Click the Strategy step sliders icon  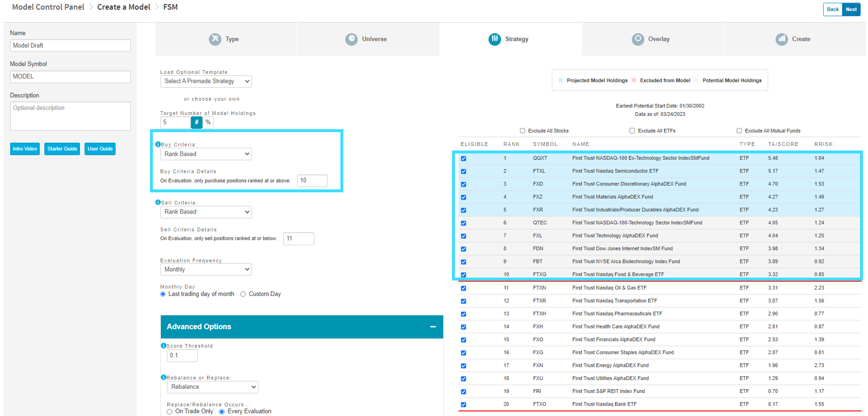(495, 39)
